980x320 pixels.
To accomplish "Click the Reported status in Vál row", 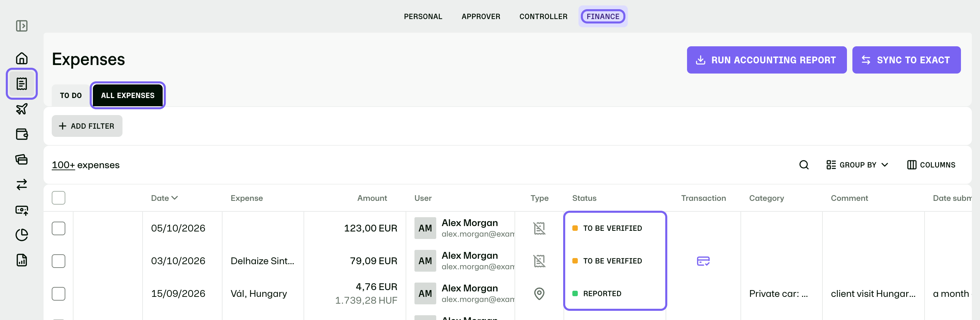I will pyautogui.click(x=597, y=294).
